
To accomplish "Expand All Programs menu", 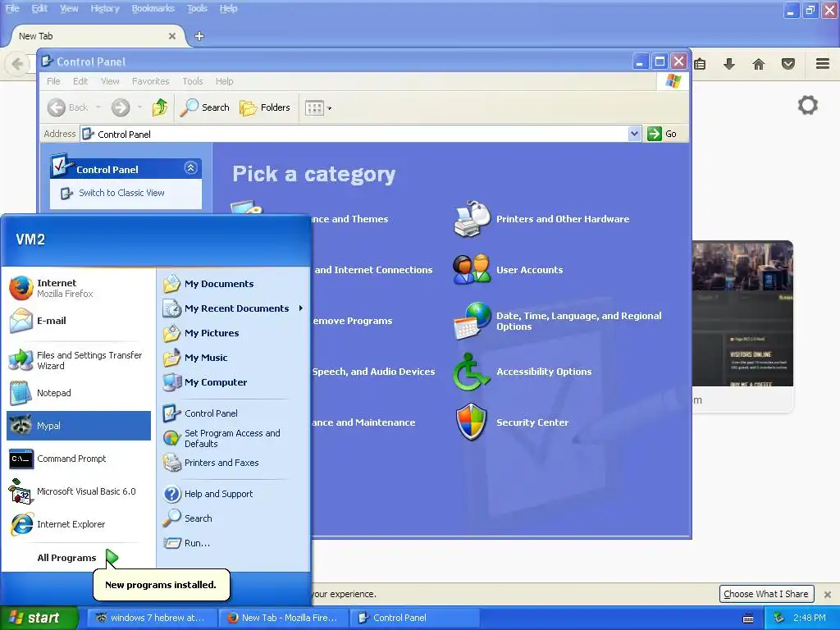I will (x=78, y=558).
